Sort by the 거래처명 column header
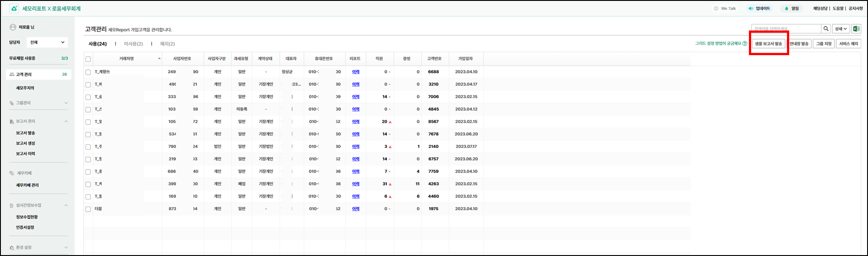 (x=127, y=59)
